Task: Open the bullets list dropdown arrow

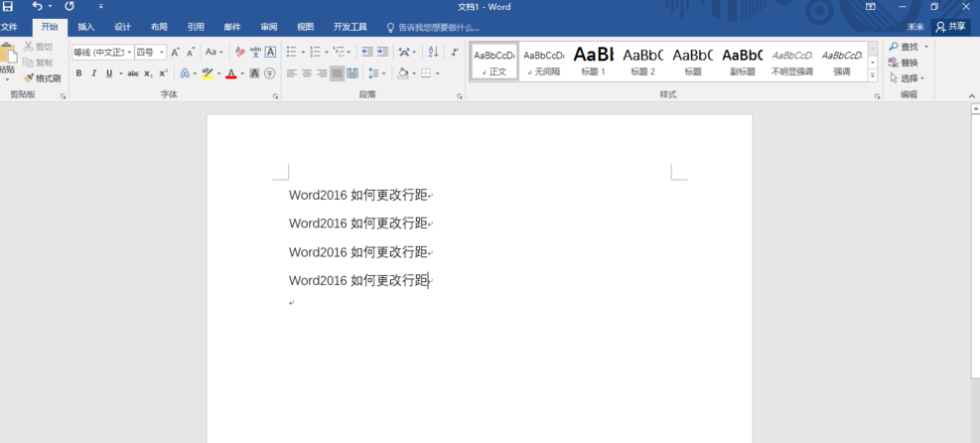Action: click(x=303, y=52)
